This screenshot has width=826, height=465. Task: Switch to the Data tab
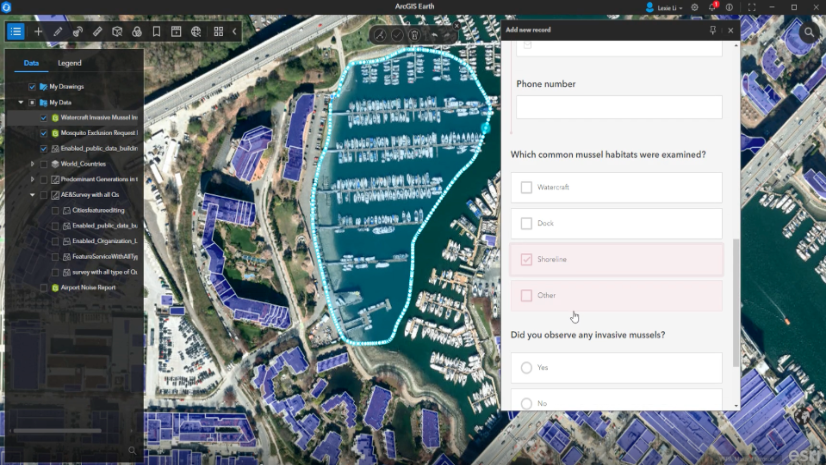(x=31, y=63)
